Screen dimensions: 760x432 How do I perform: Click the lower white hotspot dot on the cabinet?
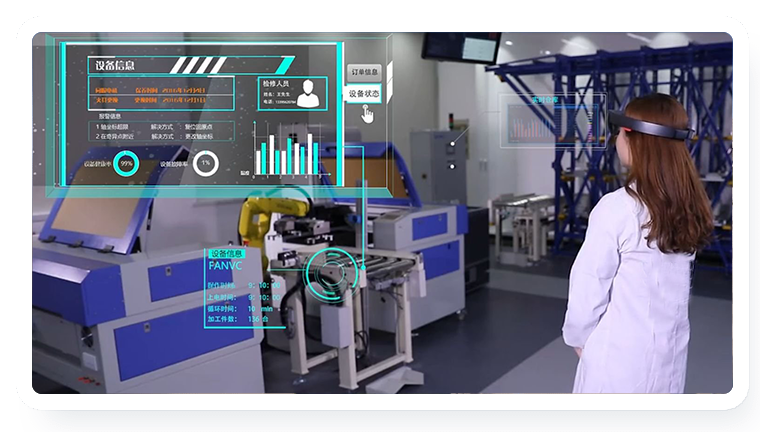click(x=451, y=164)
